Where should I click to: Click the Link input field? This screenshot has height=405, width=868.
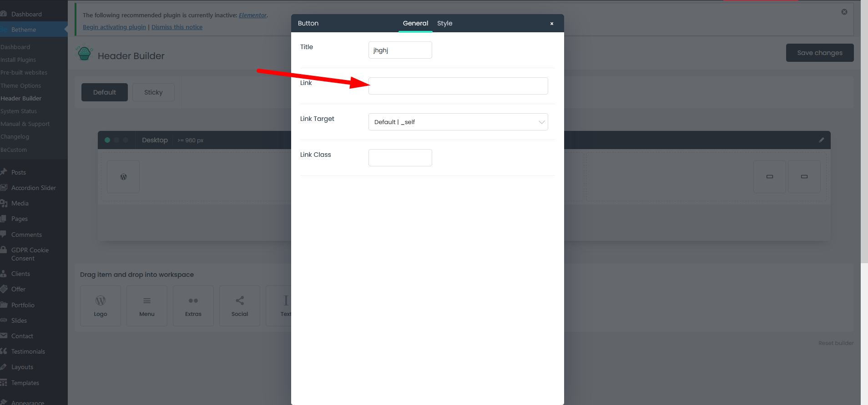coord(458,86)
